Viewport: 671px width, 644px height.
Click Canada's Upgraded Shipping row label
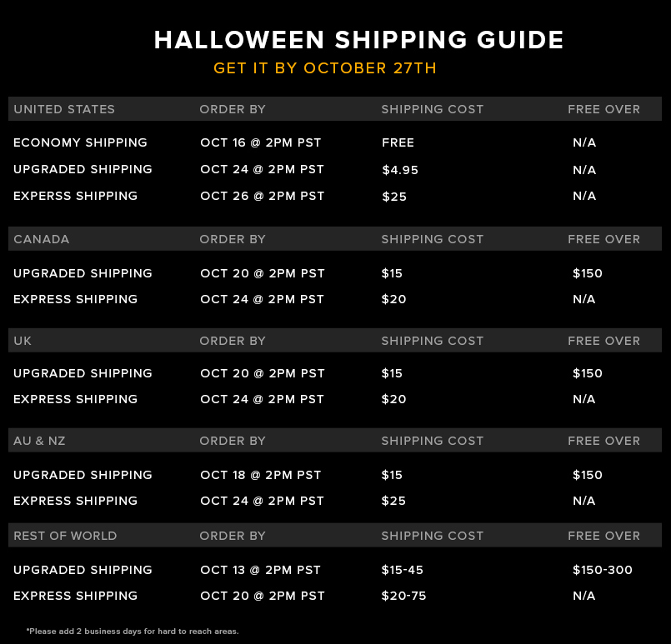[83, 273]
